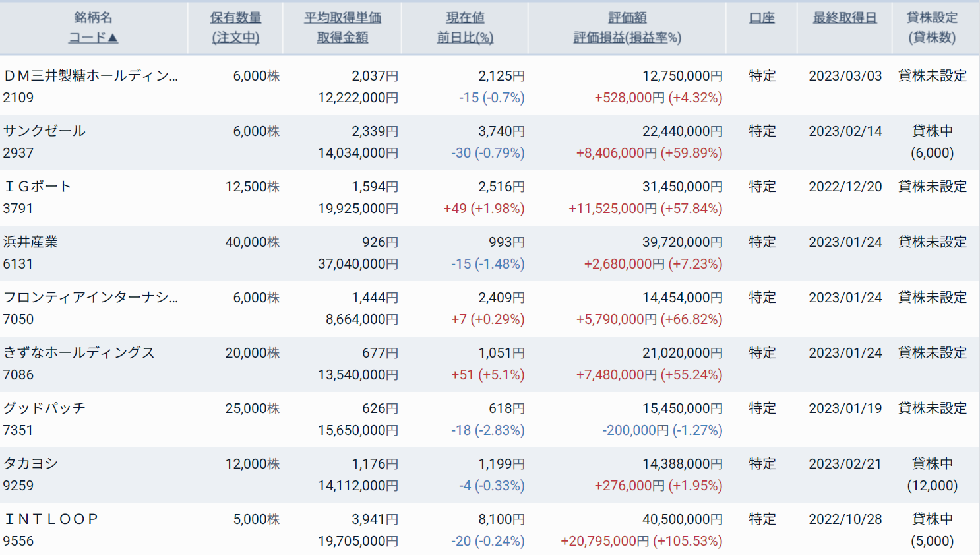Select stock code 3791
Viewport: 980px width, 555px height.
click(18, 209)
